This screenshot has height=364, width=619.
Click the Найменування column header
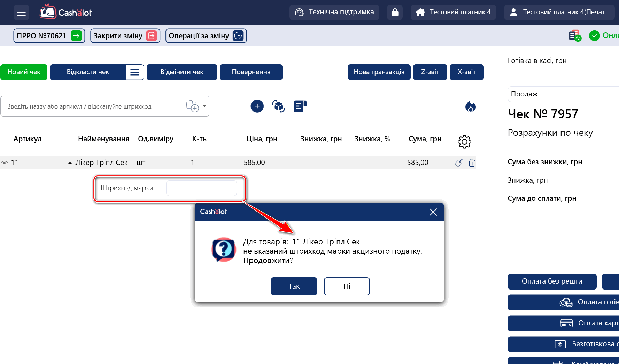click(x=103, y=139)
